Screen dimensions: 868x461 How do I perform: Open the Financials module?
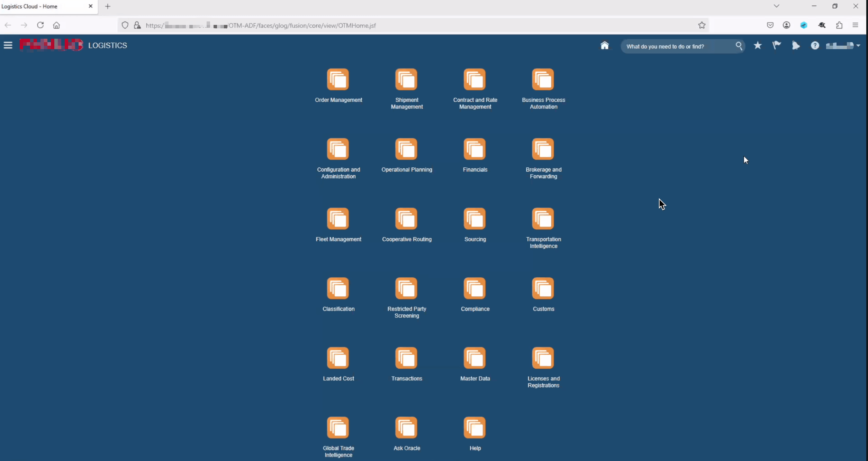click(x=474, y=149)
